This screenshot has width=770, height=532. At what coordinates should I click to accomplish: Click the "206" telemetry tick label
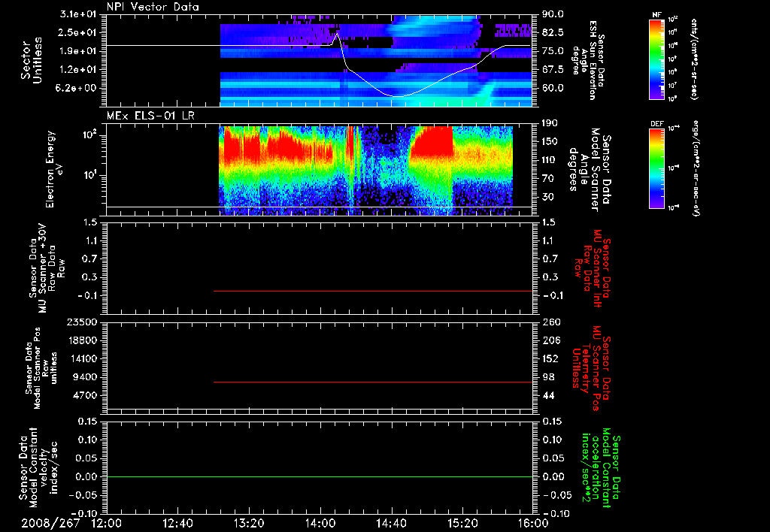(x=550, y=340)
